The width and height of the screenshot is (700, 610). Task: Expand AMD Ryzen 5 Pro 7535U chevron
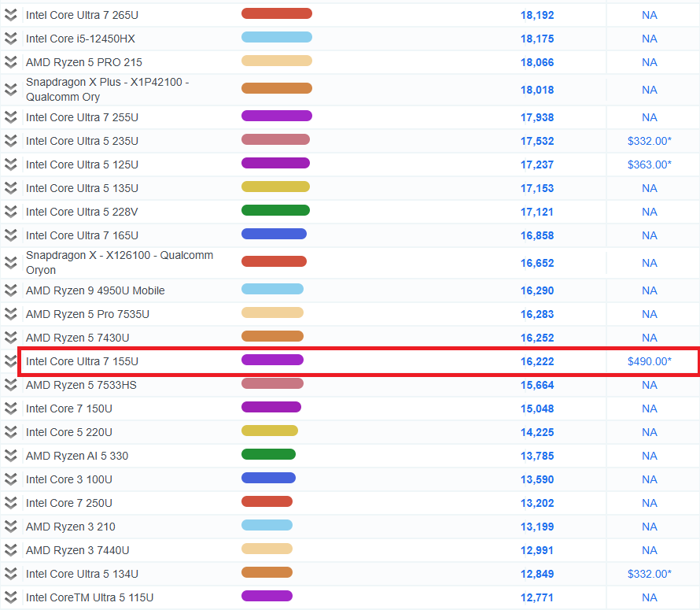coord(11,314)
